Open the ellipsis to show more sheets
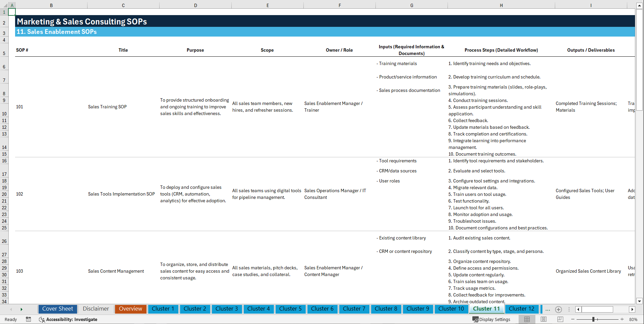 coord(548,309)
